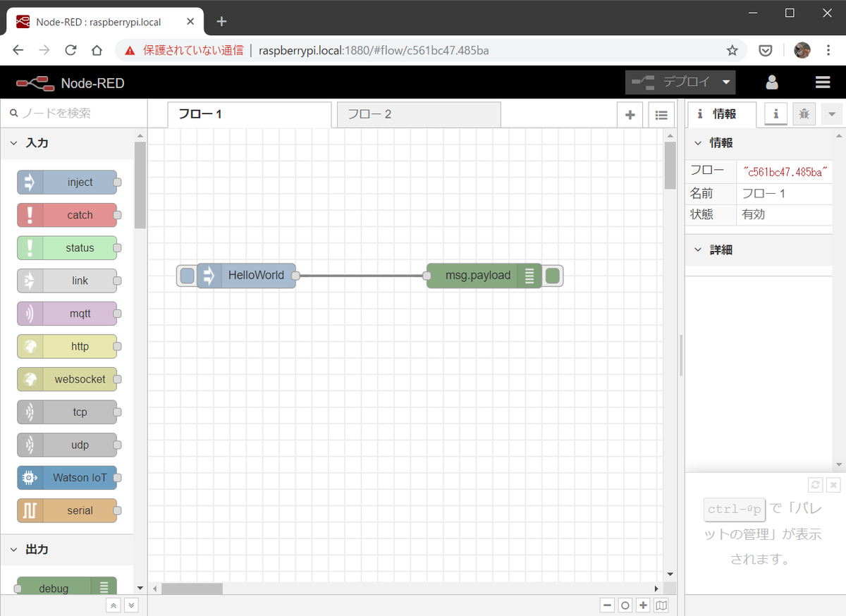846x616 pixels.
Task: Switch to the フロー 1 tab
Action: (250, 114)
